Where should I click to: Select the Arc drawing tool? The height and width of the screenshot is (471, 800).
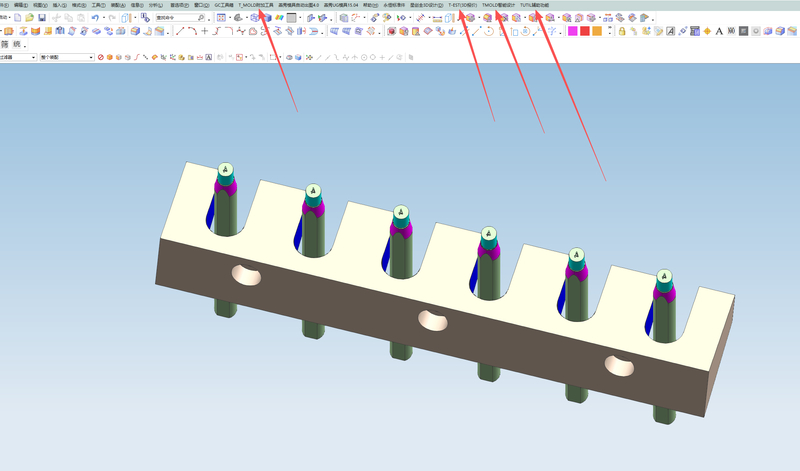pyautogui.click(x=192, y=31)
